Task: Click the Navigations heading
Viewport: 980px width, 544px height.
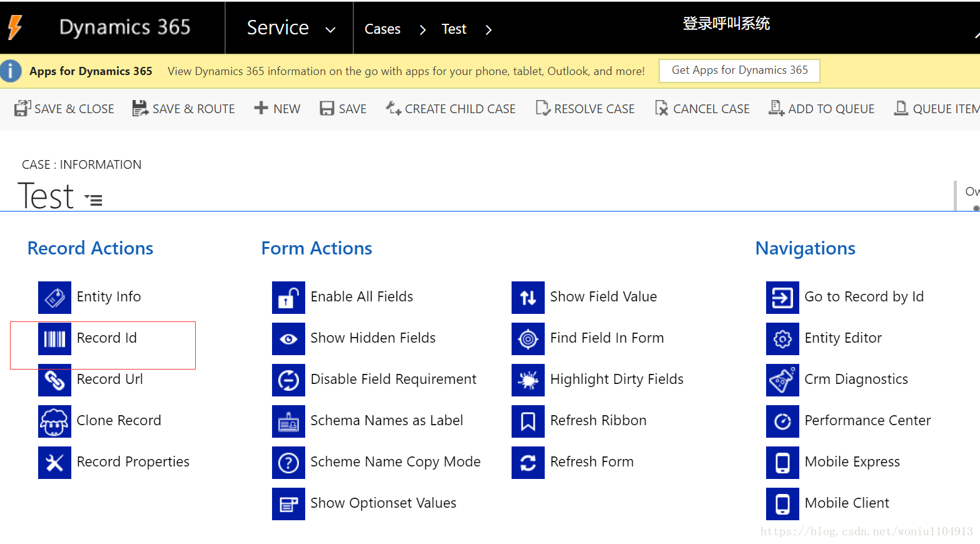Action: (805, 248)
